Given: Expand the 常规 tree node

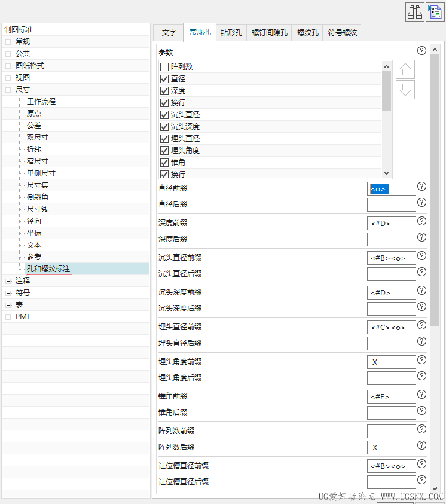Looking at the screenshot, I should [8, 42].
